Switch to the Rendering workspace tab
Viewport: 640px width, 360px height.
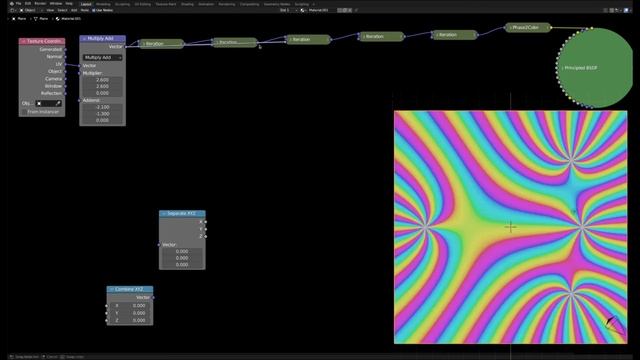(227, 4)
